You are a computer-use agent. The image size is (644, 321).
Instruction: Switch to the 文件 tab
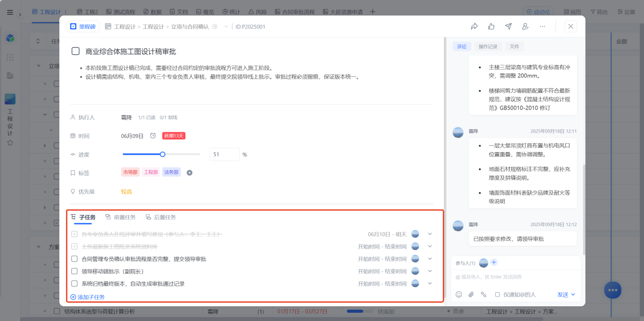point(514,46)
